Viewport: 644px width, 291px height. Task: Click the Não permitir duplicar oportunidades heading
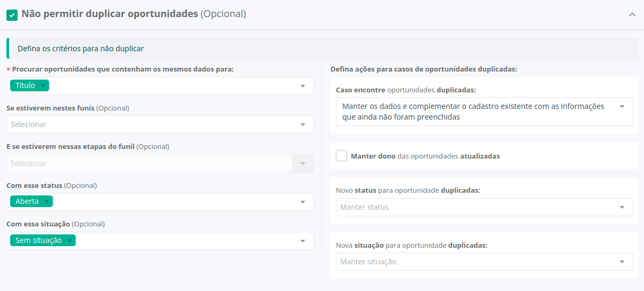click(x=109, y=14)
